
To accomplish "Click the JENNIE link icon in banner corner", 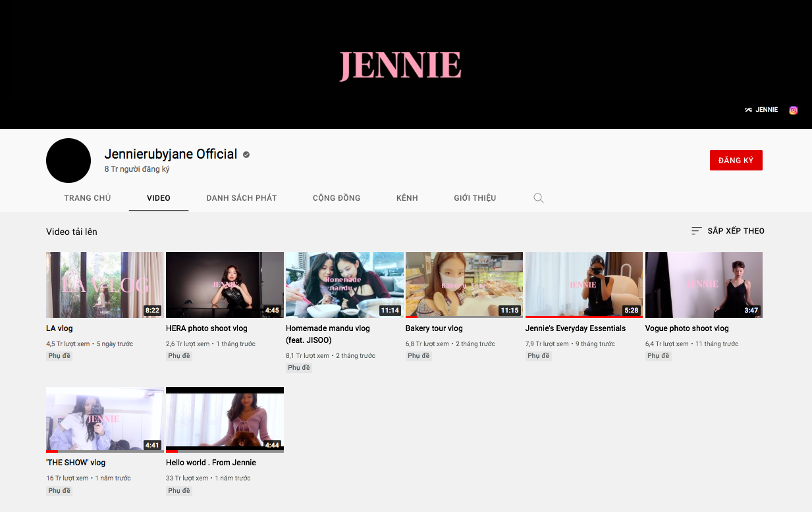I will (761, 109).
